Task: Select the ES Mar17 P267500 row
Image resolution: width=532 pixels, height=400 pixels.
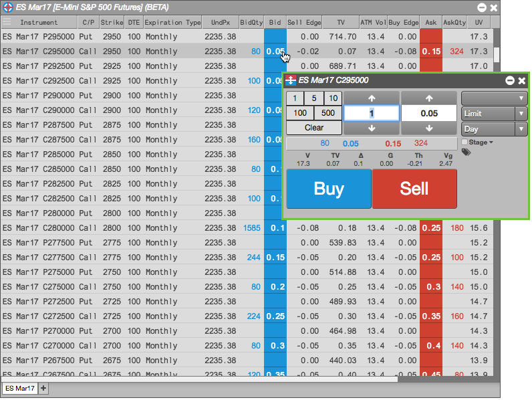Action: [x=247, y=361]
